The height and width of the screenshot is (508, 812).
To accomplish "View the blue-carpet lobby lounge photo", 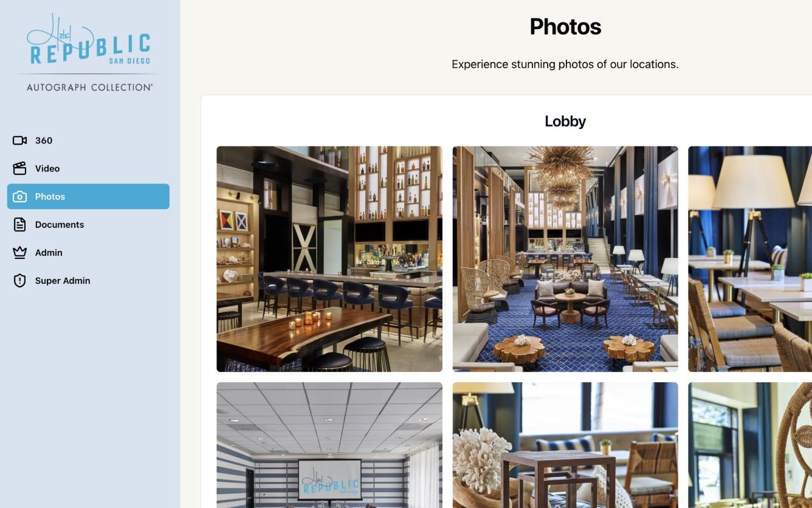I will coord(565,259).
